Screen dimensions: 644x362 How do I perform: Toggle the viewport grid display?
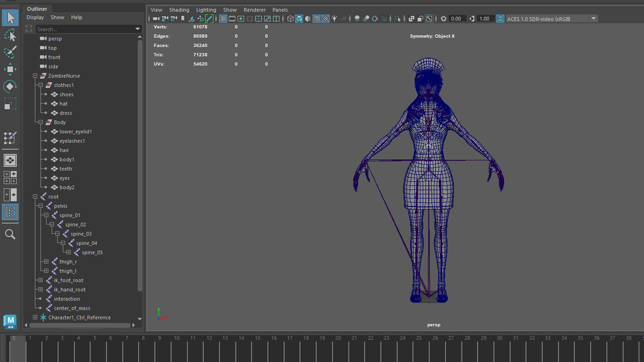(x=223, y=19)
